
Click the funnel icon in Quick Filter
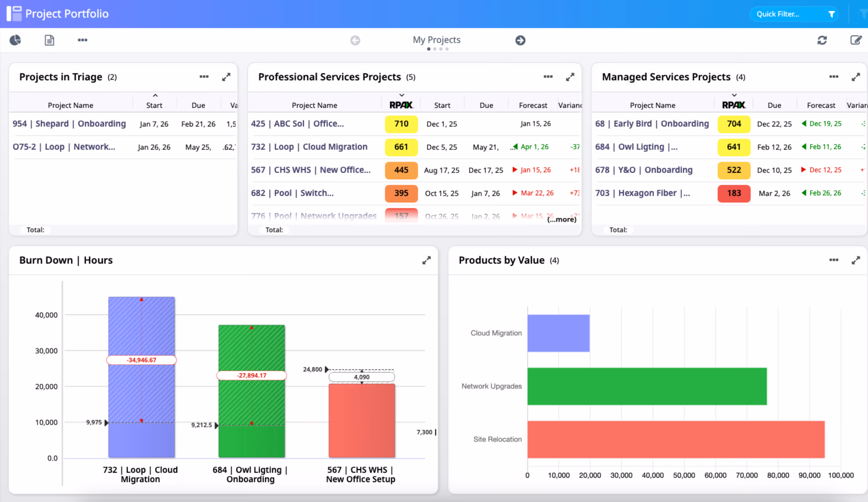pos(831,14)
